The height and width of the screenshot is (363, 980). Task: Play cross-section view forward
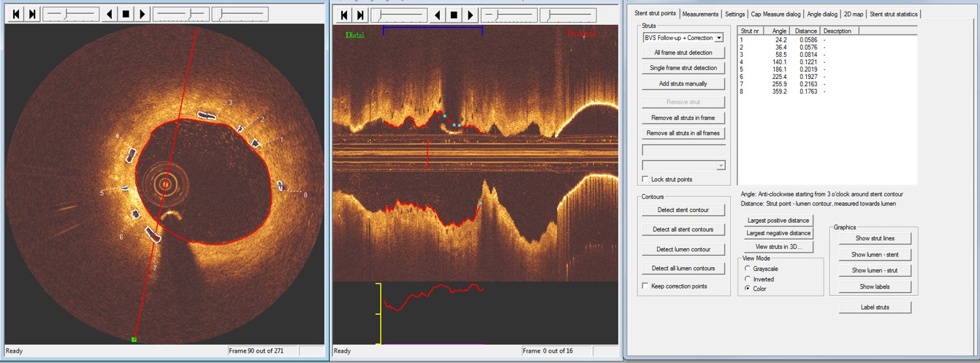pyautogui.click(x=142, y=14)
